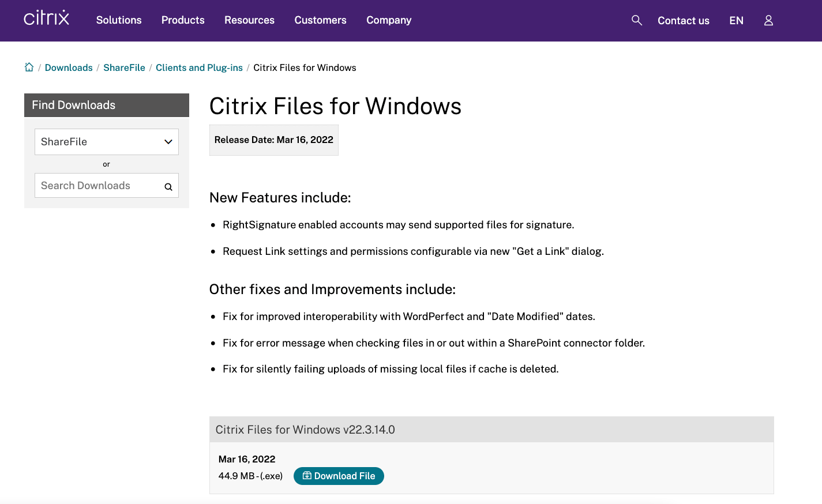Click the Contact us link

click(684, 20)
